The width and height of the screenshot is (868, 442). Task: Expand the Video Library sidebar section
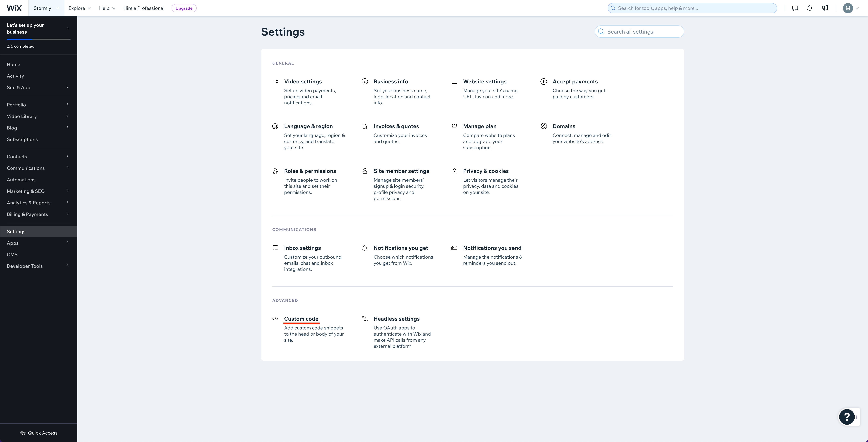(x=38, y=116)
